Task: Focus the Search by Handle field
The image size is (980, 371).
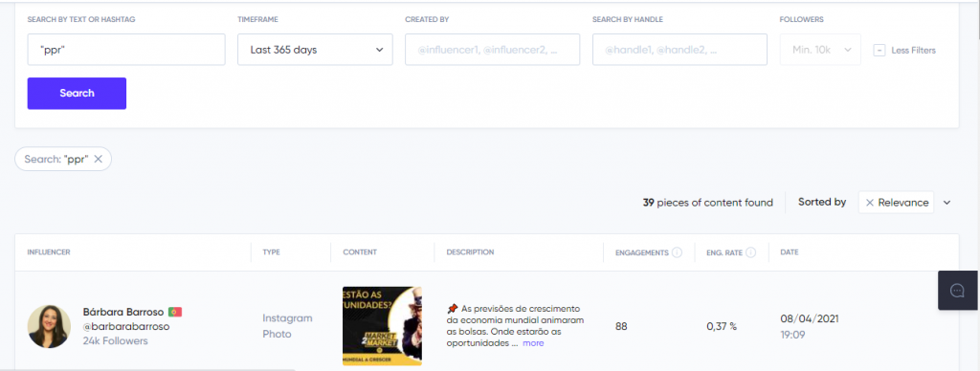Action: coord(679,50)
